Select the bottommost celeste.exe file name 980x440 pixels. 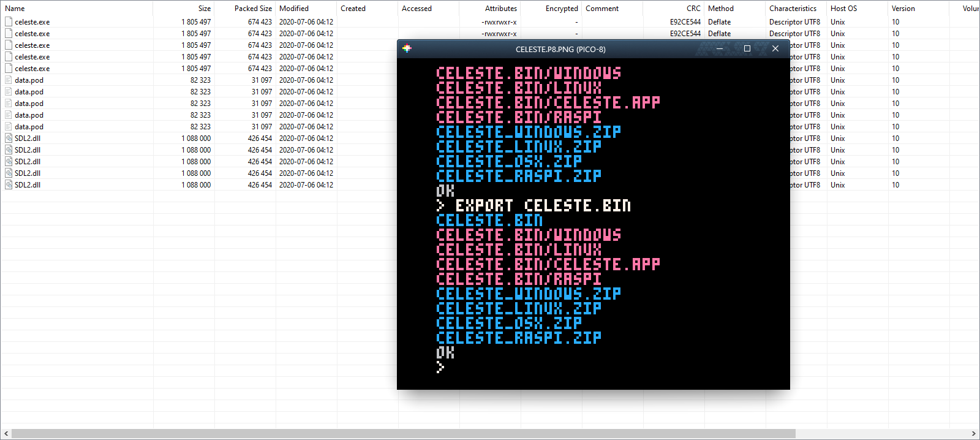click(x=32, y=69)
